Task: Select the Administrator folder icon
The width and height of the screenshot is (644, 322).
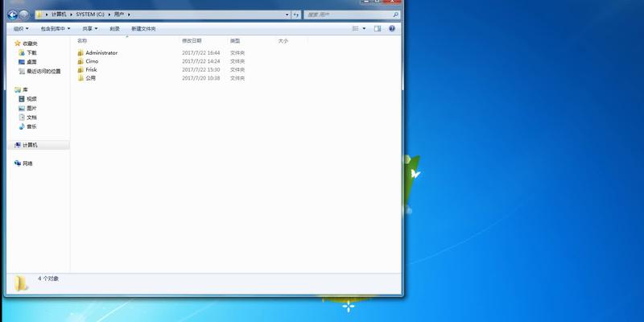Action: 80,52
